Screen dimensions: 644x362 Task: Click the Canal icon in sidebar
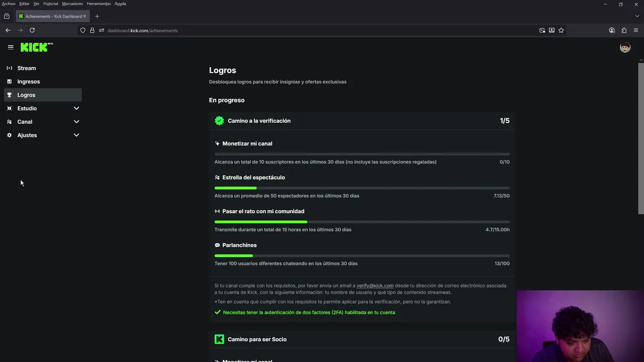tap(9, 122)
